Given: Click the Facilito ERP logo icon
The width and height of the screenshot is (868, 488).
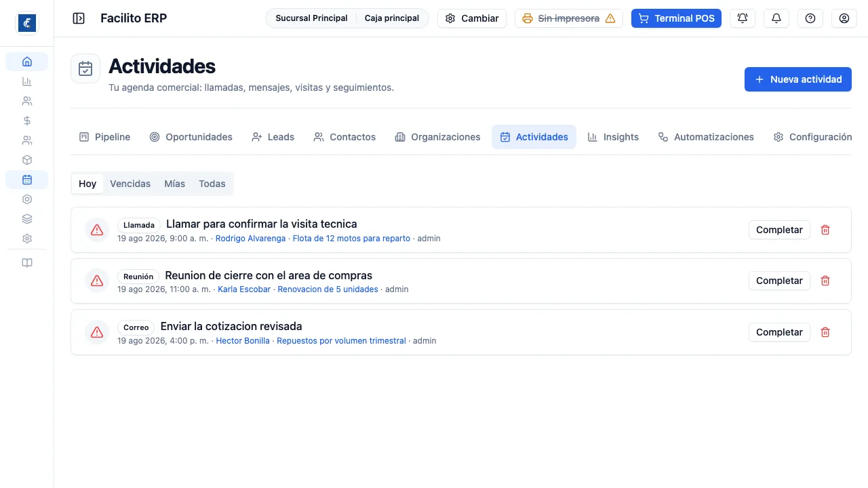Looking at the screenshot, I should click(x=27, y=23).
